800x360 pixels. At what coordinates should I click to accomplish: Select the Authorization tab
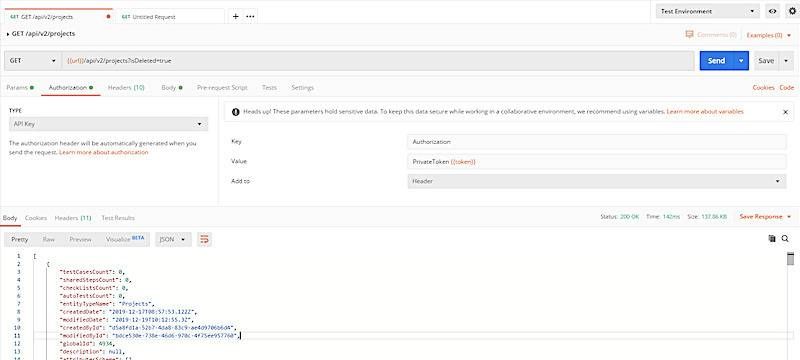(71, 88)
